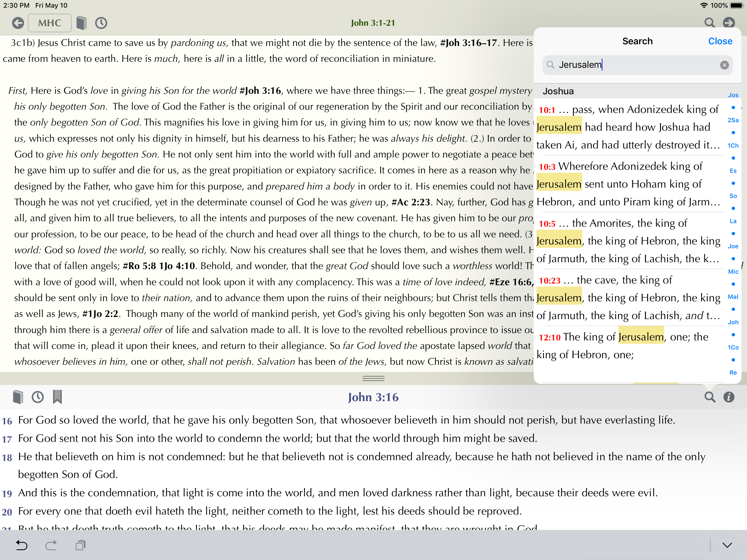Open Joshua 10:3 search result
Screen dimensions: 747x560
coord(628,184)
